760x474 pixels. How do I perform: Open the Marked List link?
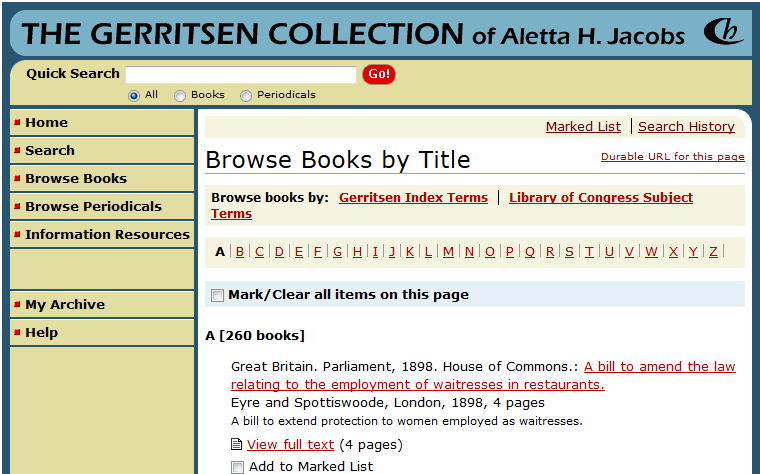click(583, 126)
